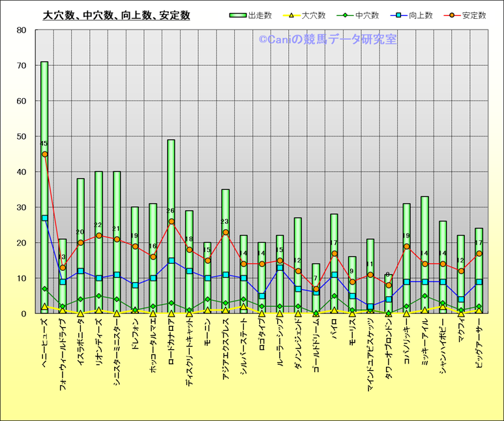Select the blue 向上数 square at ヘニーヒューズ
This screenshot has height=421, width=504.
(x=44, y=218)
